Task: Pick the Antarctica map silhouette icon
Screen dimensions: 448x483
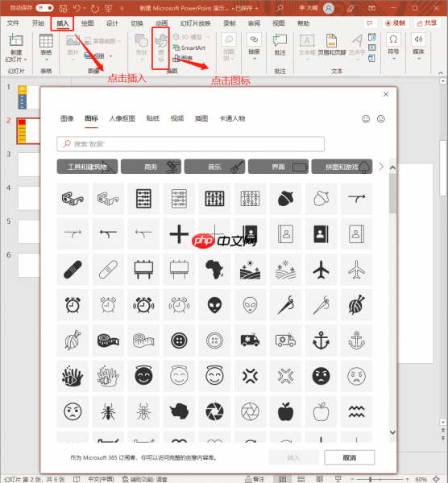Action: tap(179, 411)
